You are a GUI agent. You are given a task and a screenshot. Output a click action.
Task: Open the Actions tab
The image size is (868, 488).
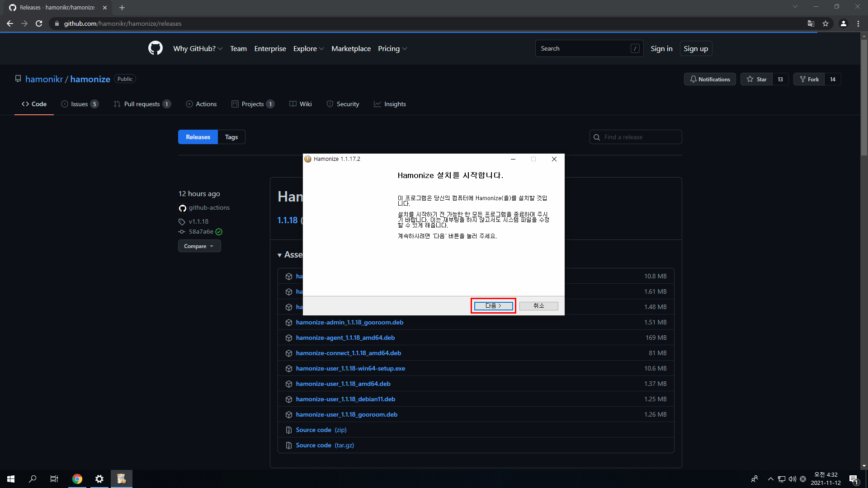coord(201,104)
